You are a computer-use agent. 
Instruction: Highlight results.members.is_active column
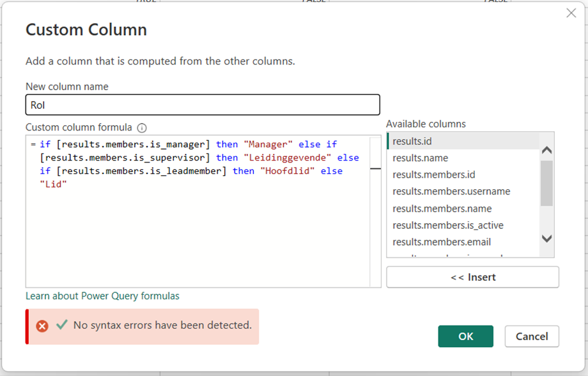click(x=447, y=225)
